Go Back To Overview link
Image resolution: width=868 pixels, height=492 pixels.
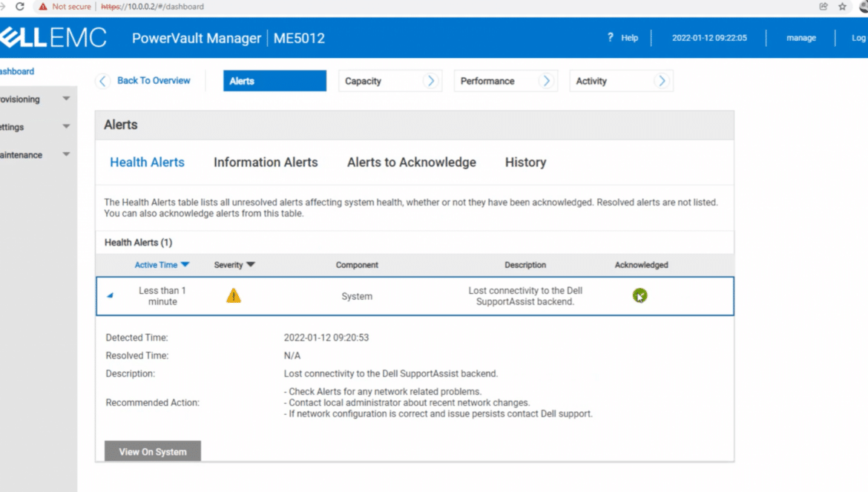coord(154,81)
